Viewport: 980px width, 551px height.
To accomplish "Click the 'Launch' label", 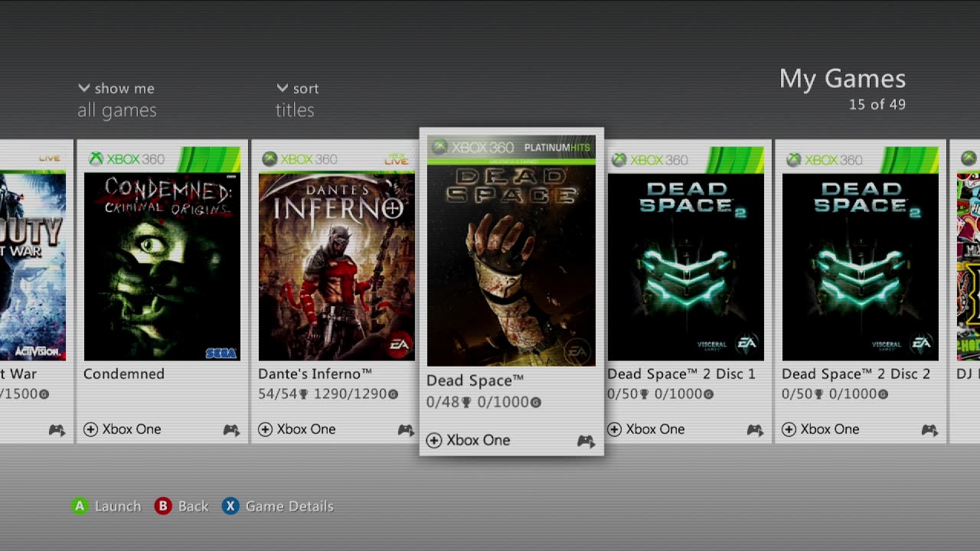I will (x=118, y=507).
